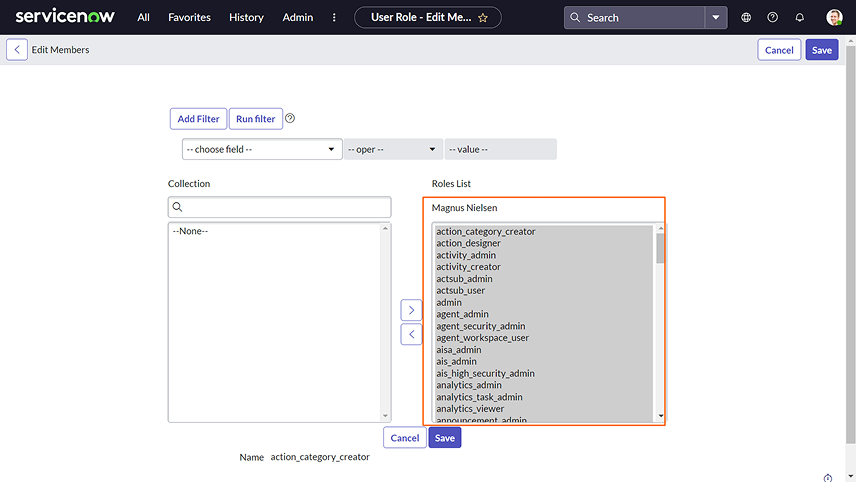Select analytics_task_admin role
The image size is (856, 482).
pyautogui.click(x=544, y=397)
